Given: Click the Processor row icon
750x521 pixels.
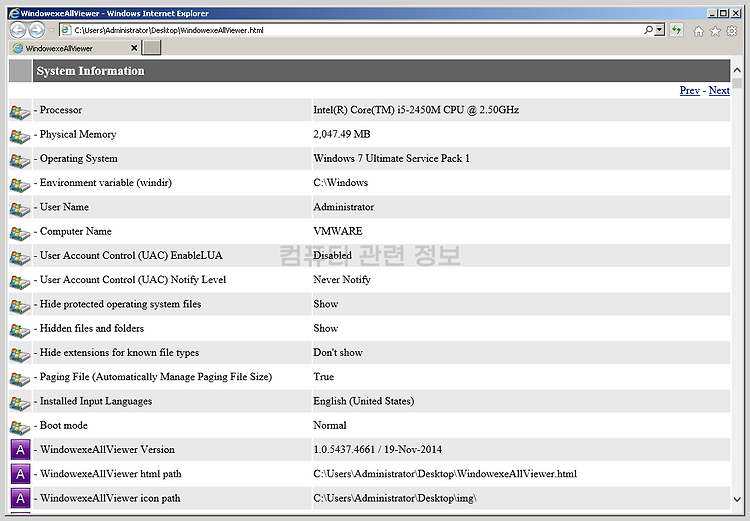Looking at the screenshot, I should pos(20,113).
